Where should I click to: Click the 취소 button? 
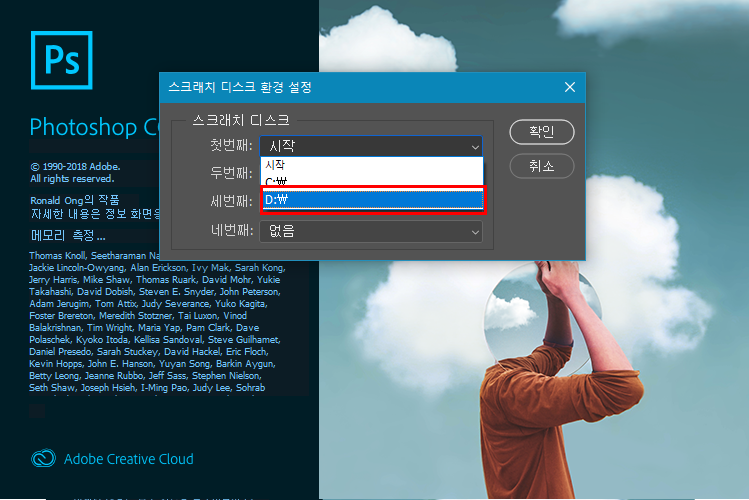point(542,166)
